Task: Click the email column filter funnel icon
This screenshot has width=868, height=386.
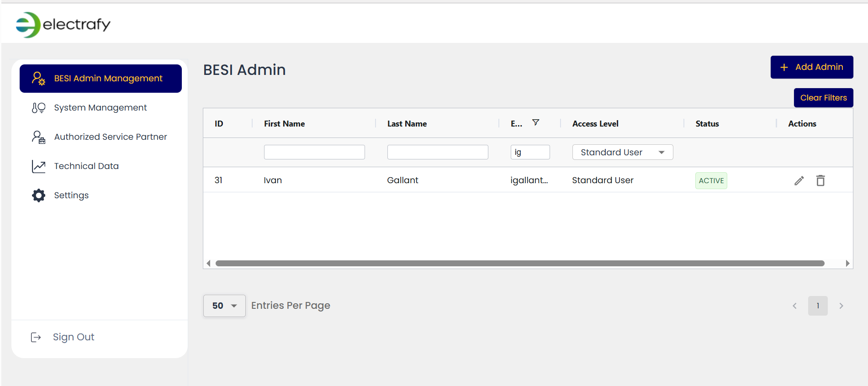Action: click(536, 122)
